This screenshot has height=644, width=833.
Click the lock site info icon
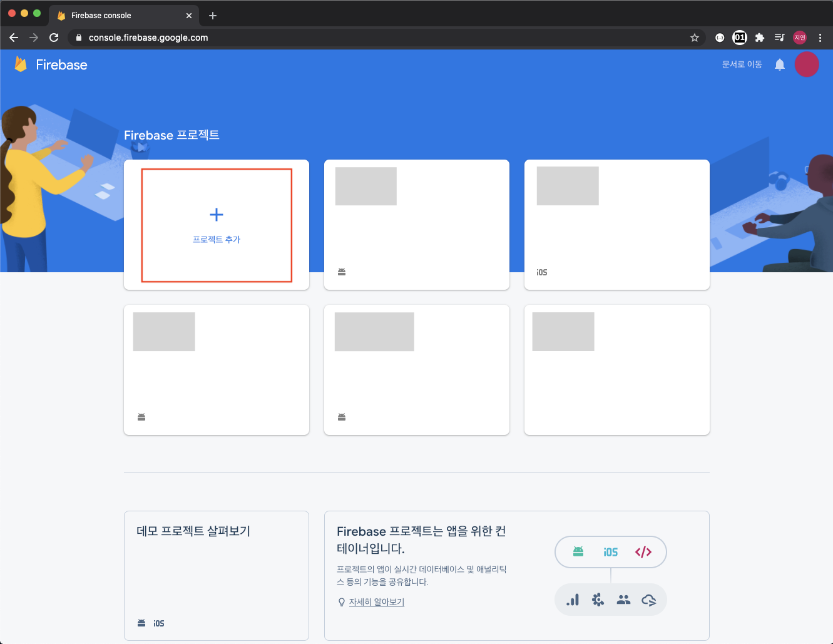pyautogui.click(x=79, y=38)
